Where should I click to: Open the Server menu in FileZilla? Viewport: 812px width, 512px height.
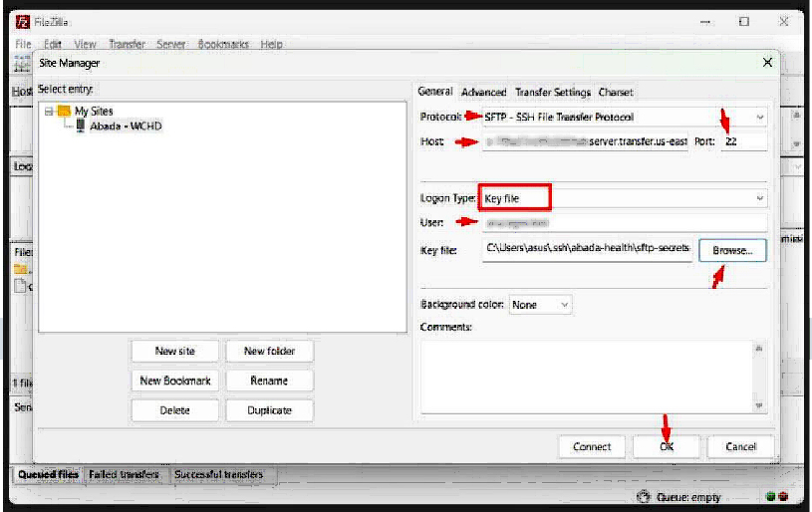pos(171,45)
